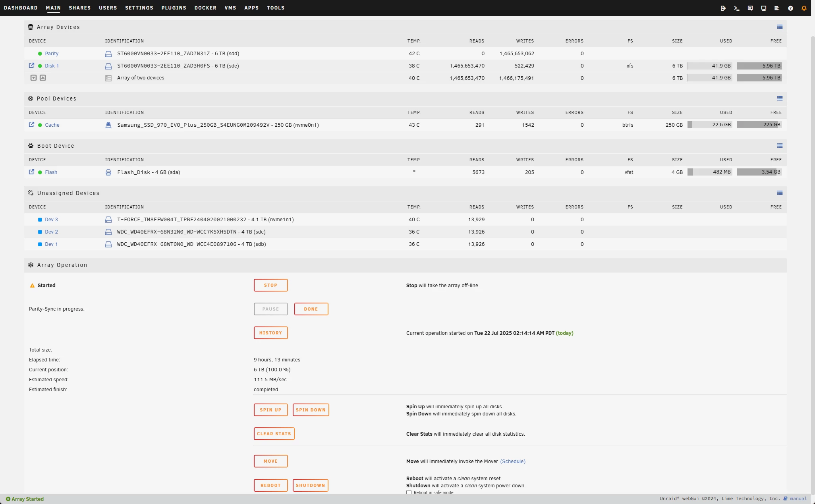Click the logout icon in top bar
This screenshot has height=504, width=815.
point(723,8)
